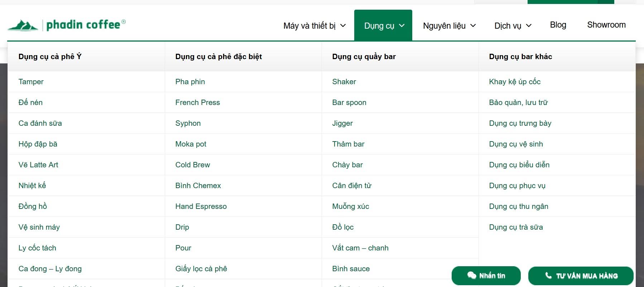
Task: Open the Bar spoon link
Action: 349,102
